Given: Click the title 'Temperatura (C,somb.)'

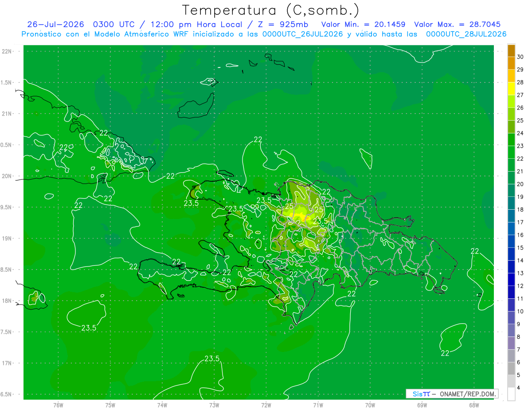Looking at the screenshot, I should pyautogui.click(x=270, y=10).
